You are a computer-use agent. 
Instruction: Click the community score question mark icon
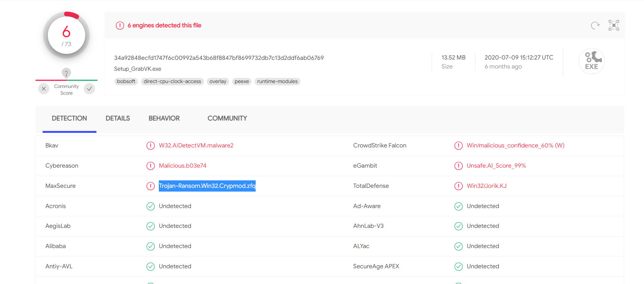(66, 73)
